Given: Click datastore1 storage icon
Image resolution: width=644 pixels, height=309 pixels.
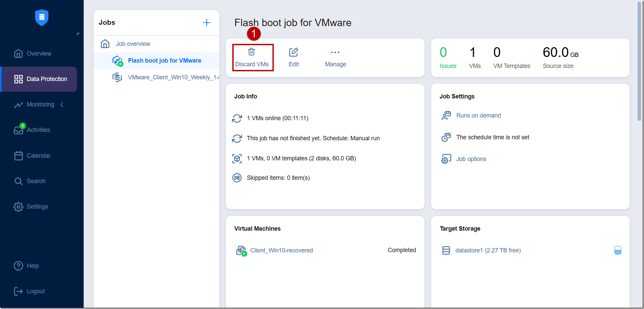Looking at the screenshot, I should [446, 250].
